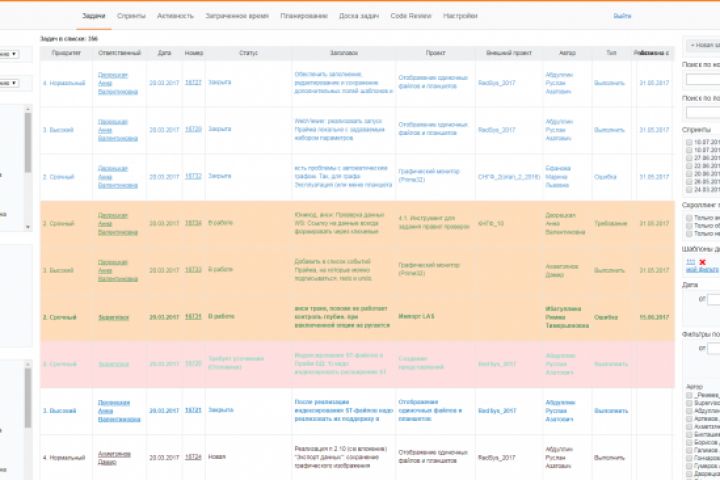This screenshot has width=720, height=480.
Task: Click the down arrow of upper left-panel scrollbar
Action: coord(28,227)
